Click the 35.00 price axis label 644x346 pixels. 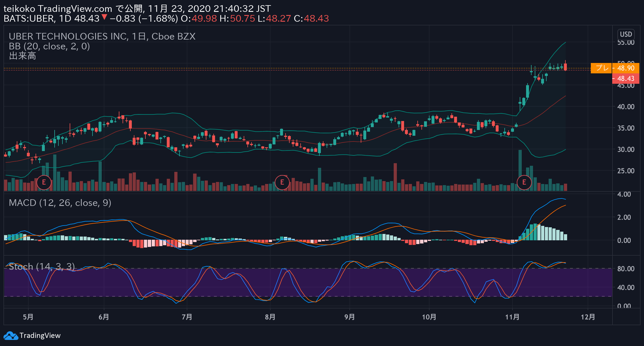coord(626,128)
